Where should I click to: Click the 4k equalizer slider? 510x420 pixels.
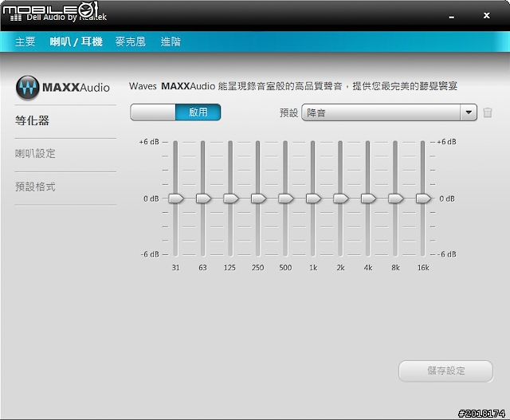(368, 198)
